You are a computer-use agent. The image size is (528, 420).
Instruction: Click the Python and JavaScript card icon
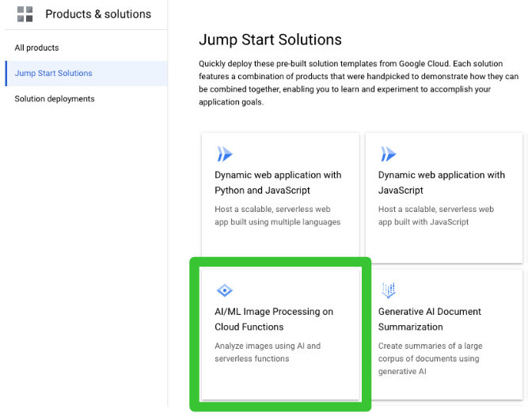click(x=225, y=154)
